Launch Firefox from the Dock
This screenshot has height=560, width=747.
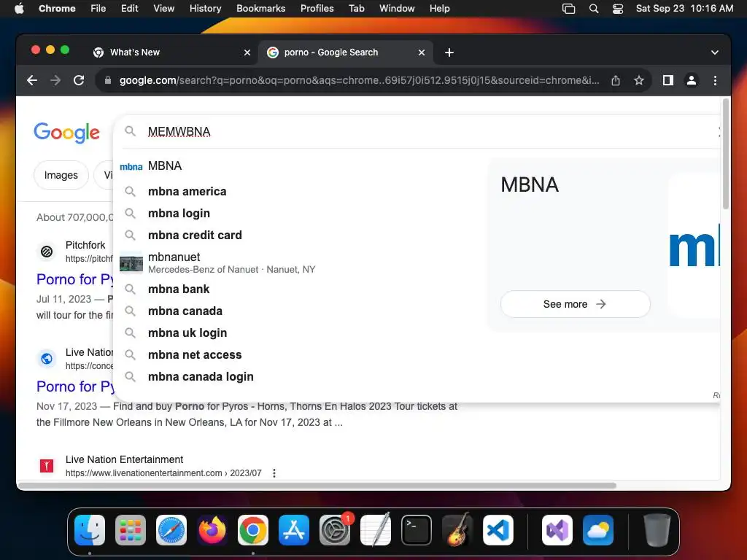[x=212, y=530]
